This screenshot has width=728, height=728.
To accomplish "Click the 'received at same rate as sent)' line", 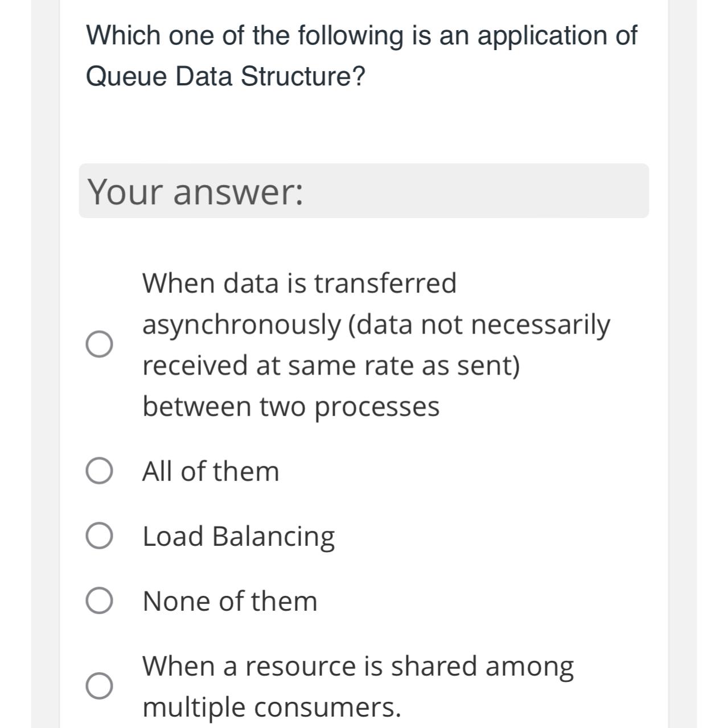I will coord(331,365).
